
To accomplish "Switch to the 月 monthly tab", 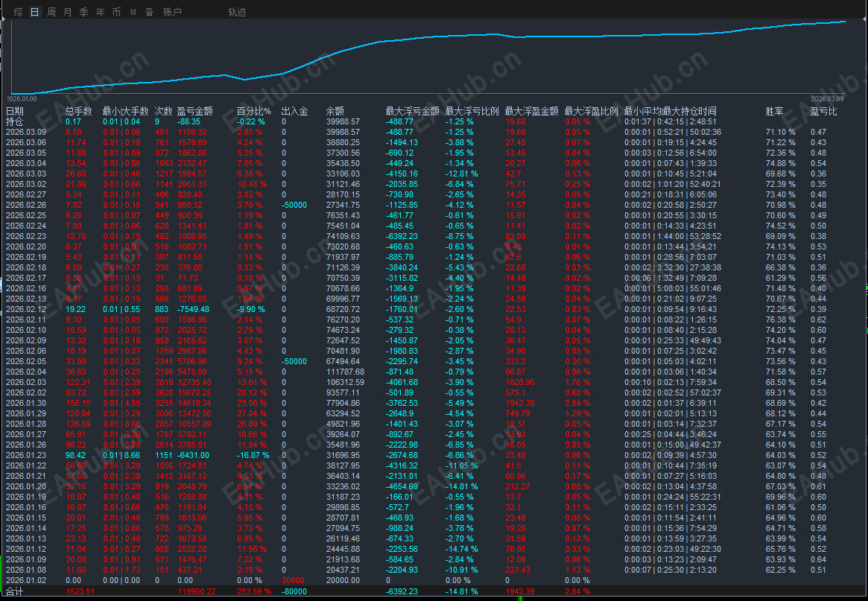I will coord(68,12).
